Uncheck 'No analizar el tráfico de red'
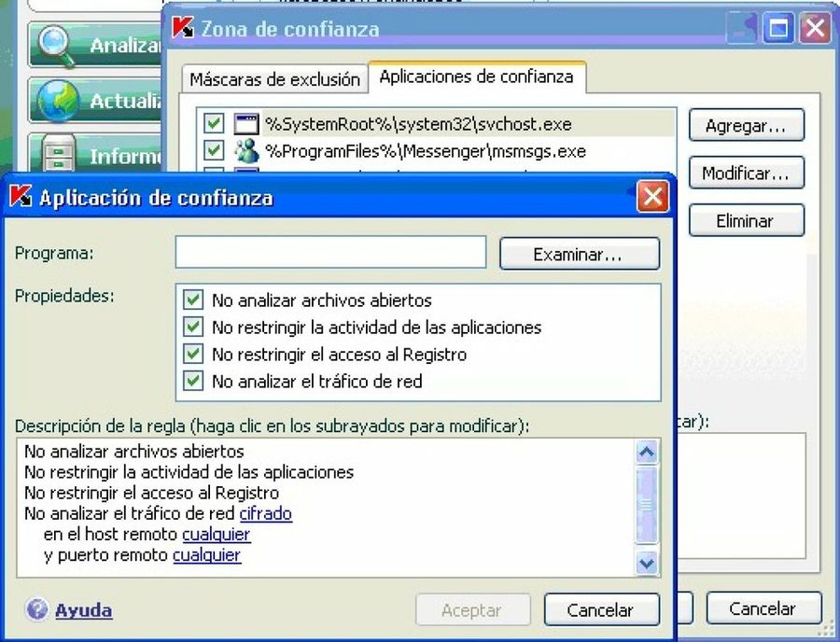This screenshot has width=840, height=642. [x=192, y=381]
